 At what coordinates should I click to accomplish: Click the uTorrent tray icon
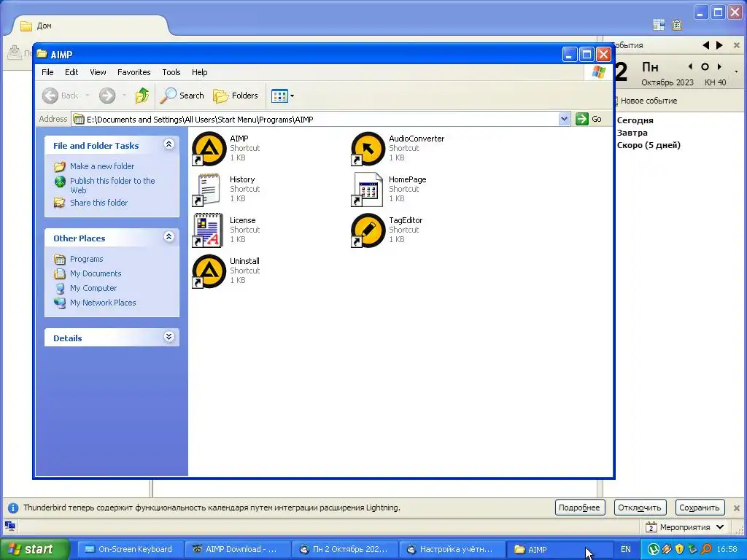[653, 550]
